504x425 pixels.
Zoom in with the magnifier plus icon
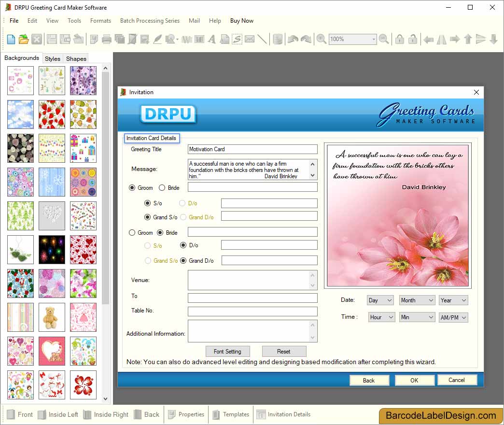(x=321, y=39)
